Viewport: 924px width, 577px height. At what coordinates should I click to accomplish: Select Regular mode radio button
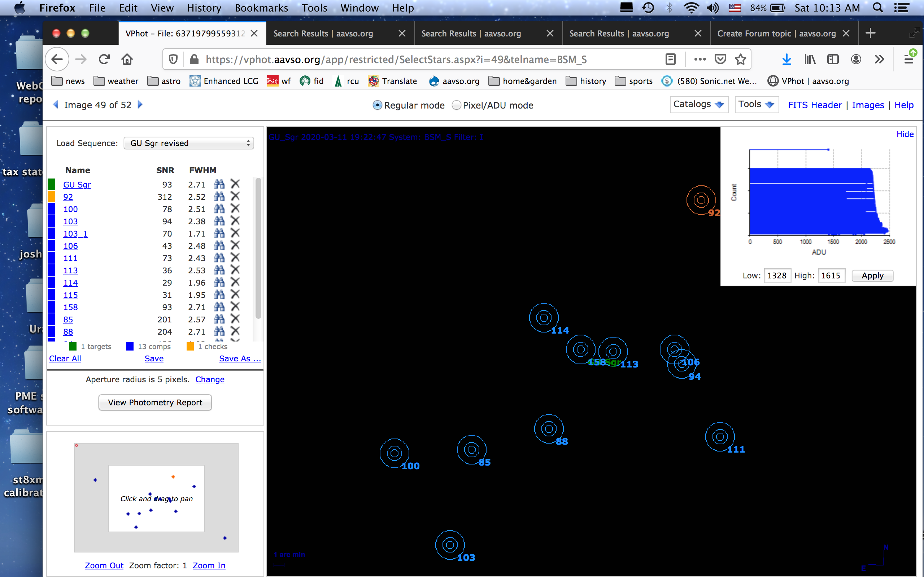click(x=377, y=105)
